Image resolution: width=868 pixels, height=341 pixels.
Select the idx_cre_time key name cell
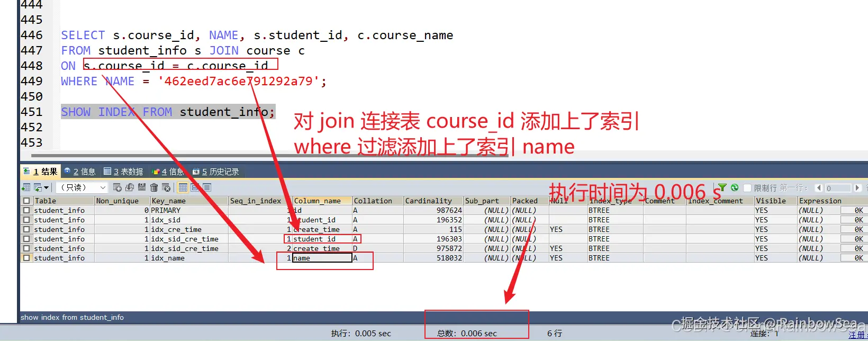click(189, 229)
